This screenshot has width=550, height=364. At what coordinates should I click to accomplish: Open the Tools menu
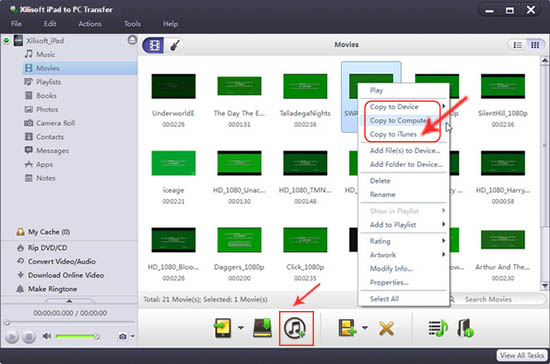point(132,24)
